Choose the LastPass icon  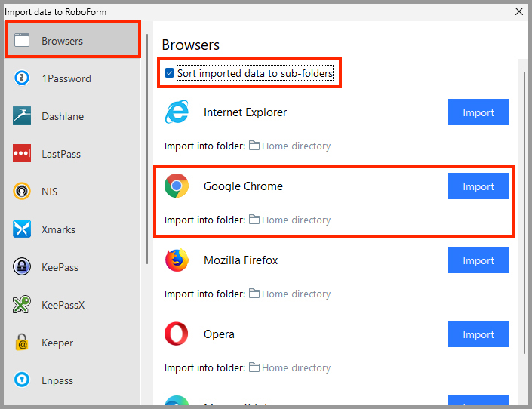23,154
